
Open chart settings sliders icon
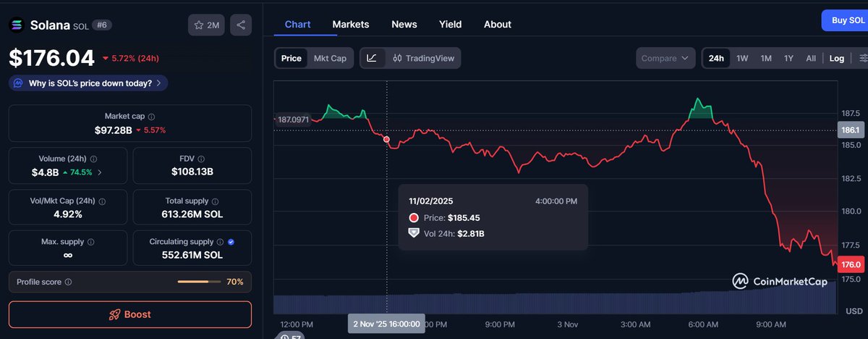(x=862, y=58)
